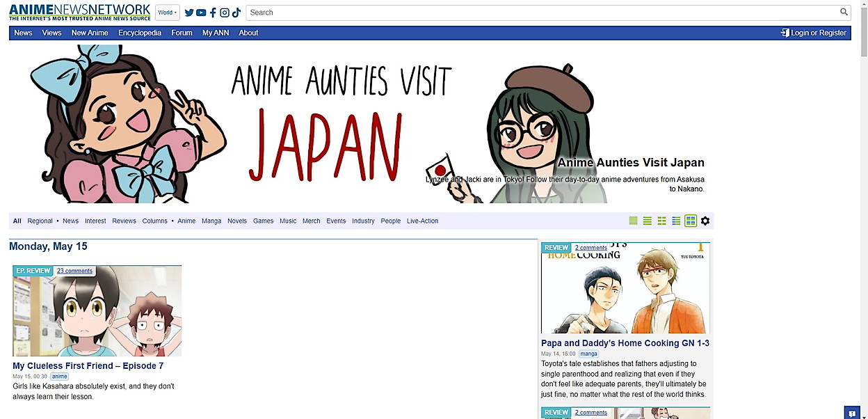This screenshot has width=868, height=419.
Task: Open the Forum menu
Action: [182, 33]
